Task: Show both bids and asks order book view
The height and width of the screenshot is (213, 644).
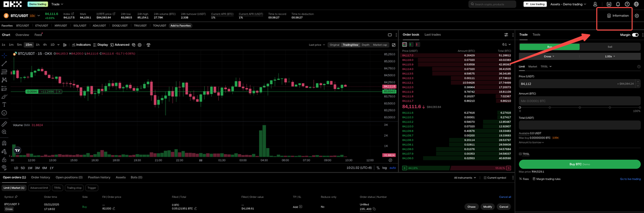Action: [x=405, y=44]
